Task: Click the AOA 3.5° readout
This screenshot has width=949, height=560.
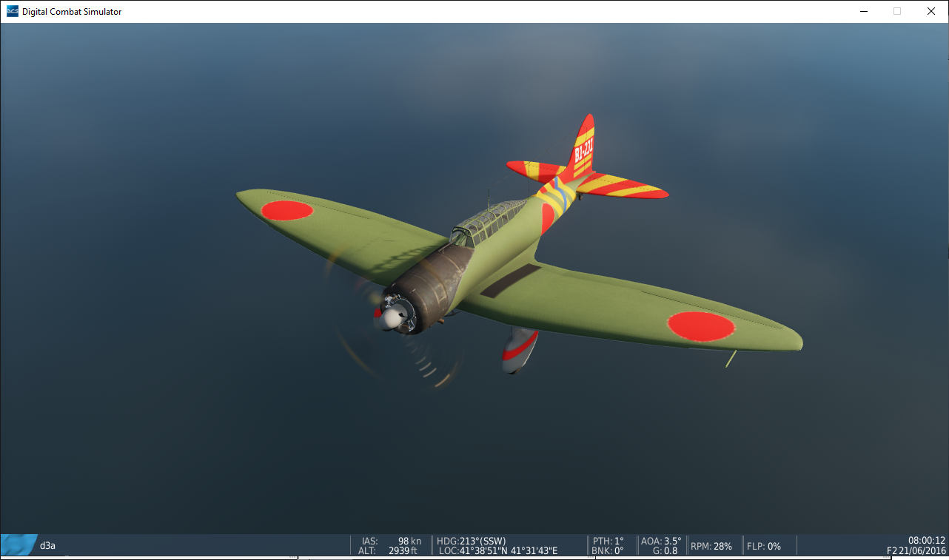Action: 660,541
